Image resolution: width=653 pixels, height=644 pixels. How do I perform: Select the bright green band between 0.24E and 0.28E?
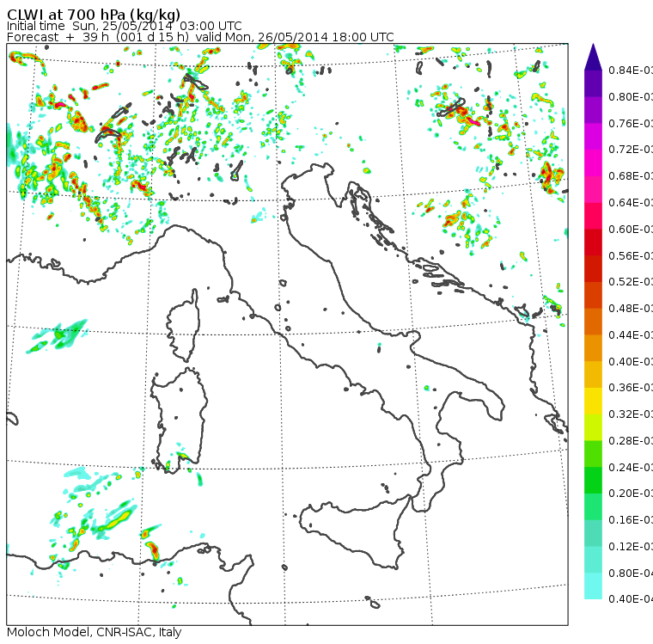coord(593,453)
